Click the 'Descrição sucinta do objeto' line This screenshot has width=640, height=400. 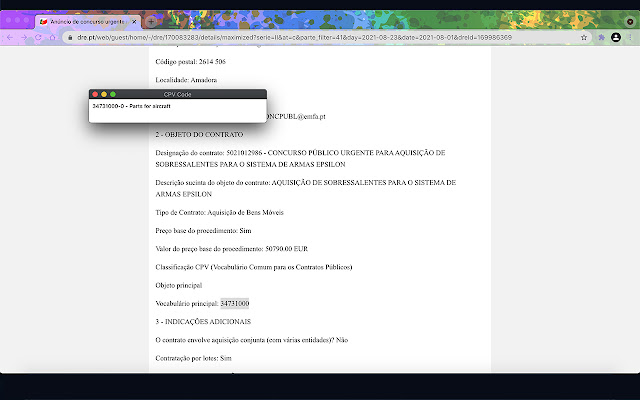[x=306, y=188]
